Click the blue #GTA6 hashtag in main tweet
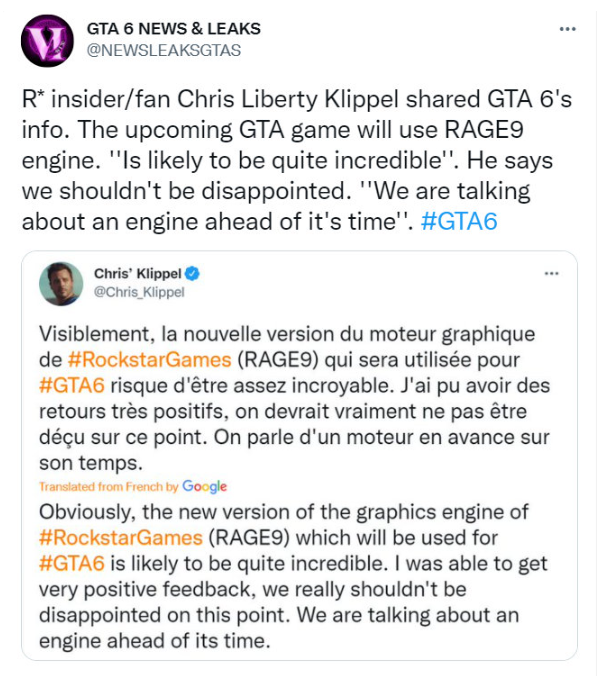Screen dimensions: 597x676 click(x=459, y=222)
